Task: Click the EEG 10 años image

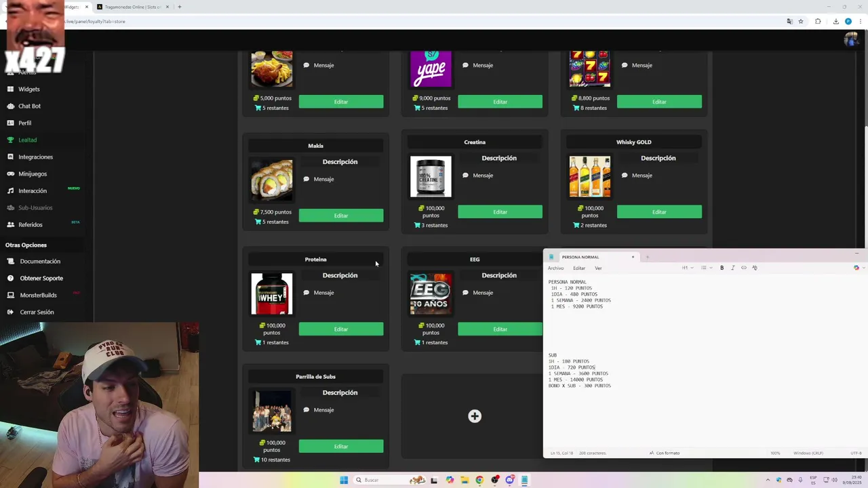Action: click(431, 293)
